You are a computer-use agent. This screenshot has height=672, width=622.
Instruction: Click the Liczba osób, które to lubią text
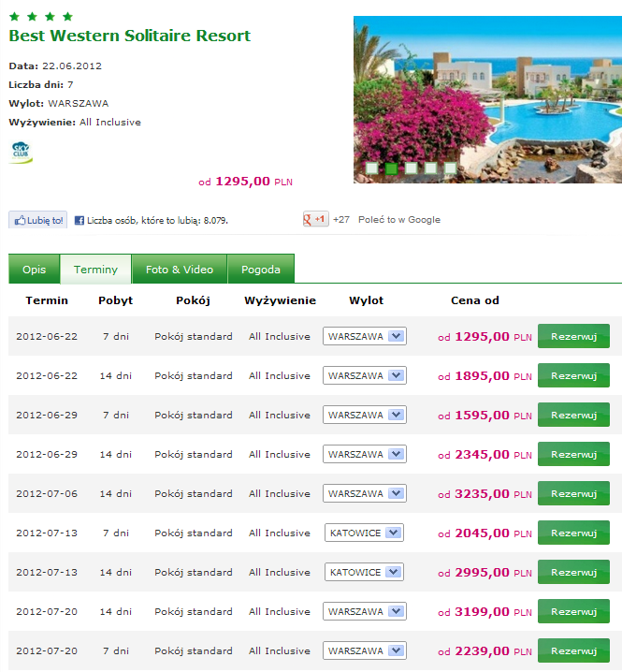pos(157,221)
